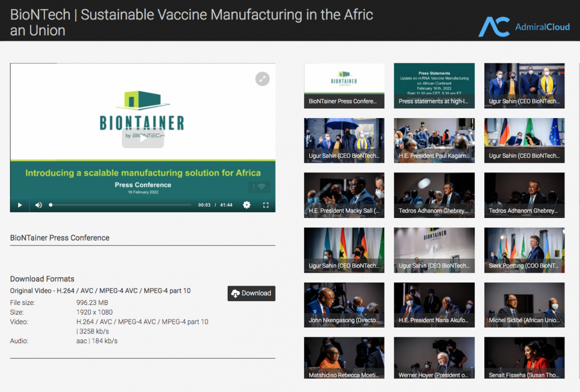Screen dimensions: 580x392
Task: Select the Sierk Poetting (COO BioNTech) thumbnail
Action: click(524, 250)
